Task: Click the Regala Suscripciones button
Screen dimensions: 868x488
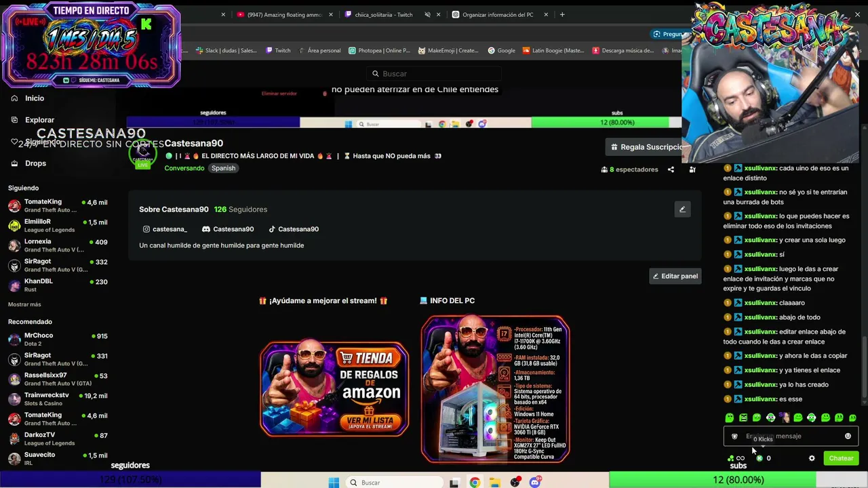Action: click(644, 147)
